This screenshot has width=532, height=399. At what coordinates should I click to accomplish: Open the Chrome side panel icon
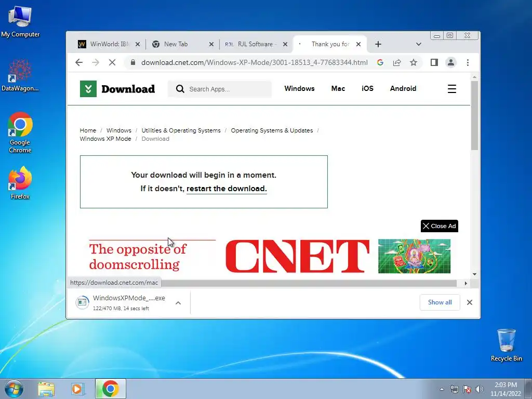[434, 62]
